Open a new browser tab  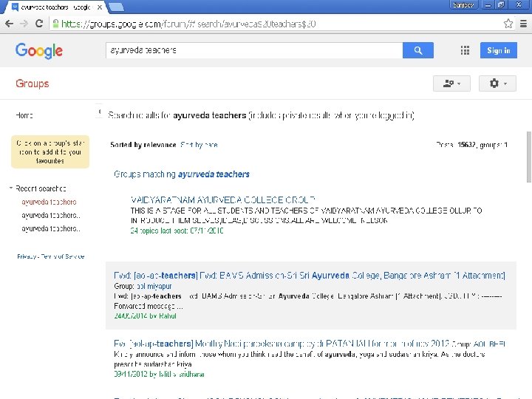[117, 7]
